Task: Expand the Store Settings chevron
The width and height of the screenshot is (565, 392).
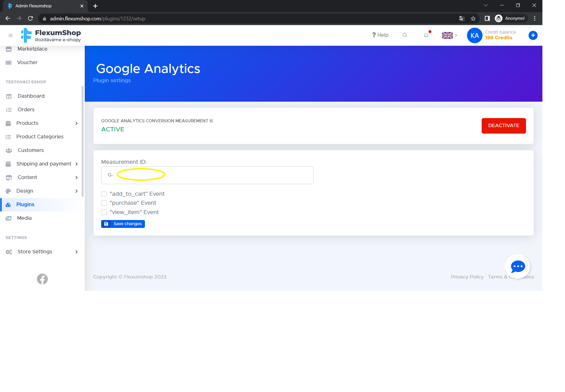Action: [x=76, y=252]
